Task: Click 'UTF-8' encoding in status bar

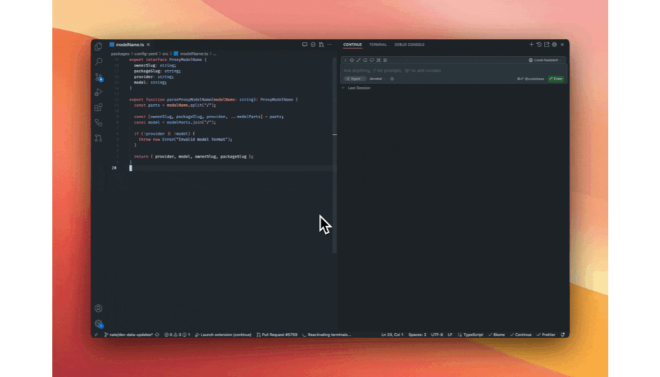Action: [x=437, y=335]
